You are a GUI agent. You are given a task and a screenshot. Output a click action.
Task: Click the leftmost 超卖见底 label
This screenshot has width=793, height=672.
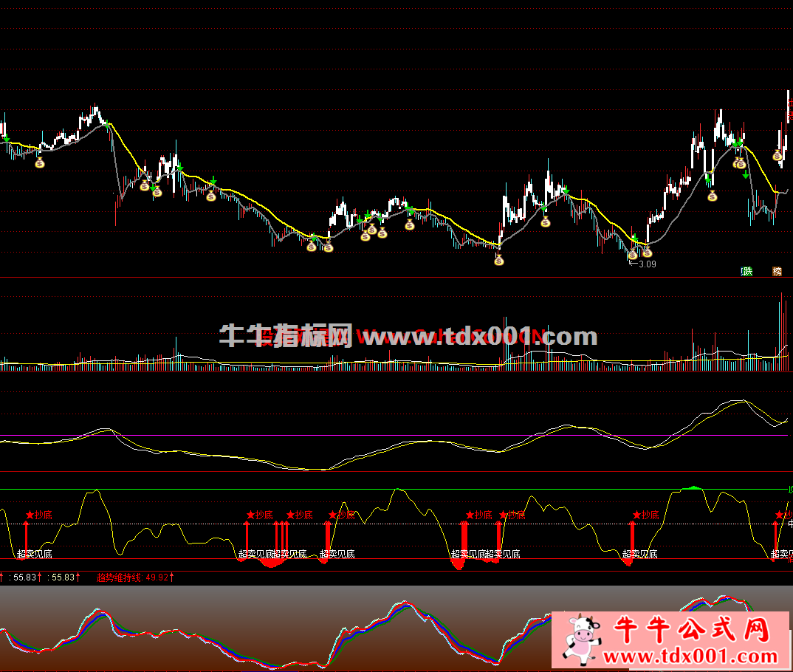coord(35,554)
